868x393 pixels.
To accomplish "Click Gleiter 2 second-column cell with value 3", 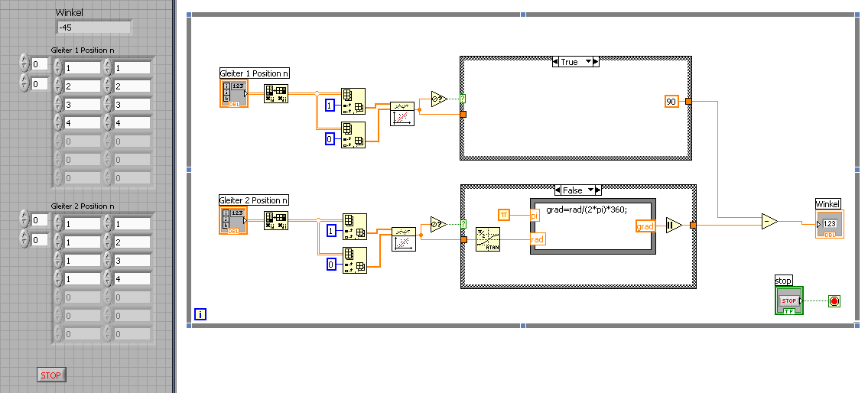I will pyautogui.click(x=132, y=260).
